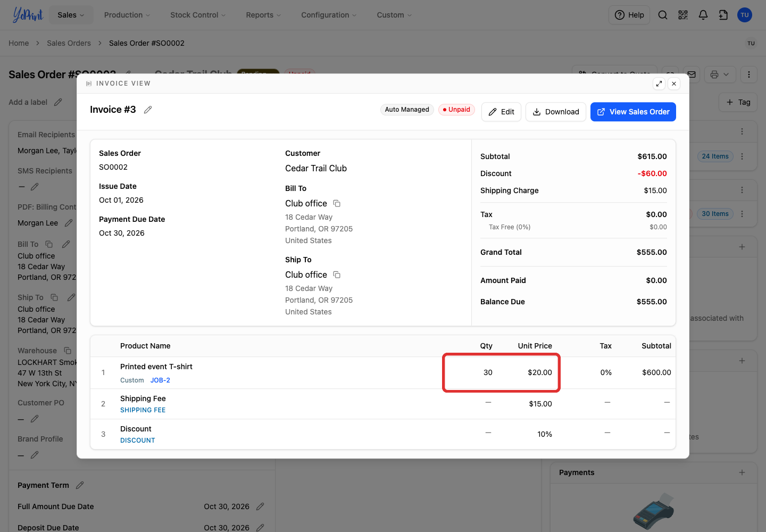Open the Configuration menu
Image resolution: width=766 pixels, height=532 pixels.
point(329,15)
